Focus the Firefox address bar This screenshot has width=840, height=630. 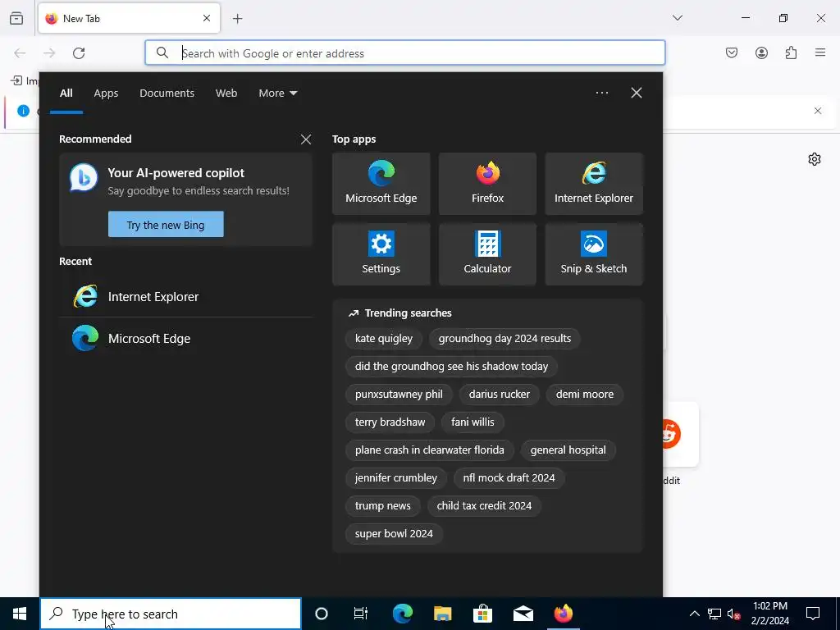(405, 52)
